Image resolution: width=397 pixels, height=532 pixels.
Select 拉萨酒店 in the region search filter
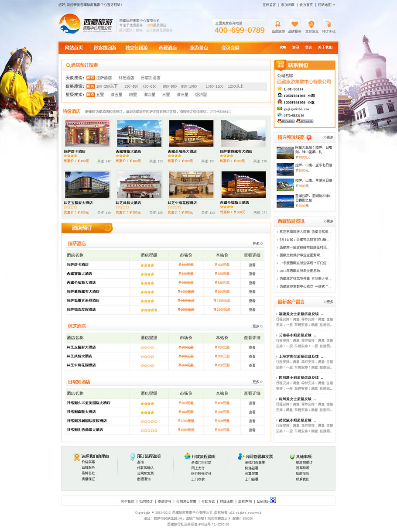(104, 78)
